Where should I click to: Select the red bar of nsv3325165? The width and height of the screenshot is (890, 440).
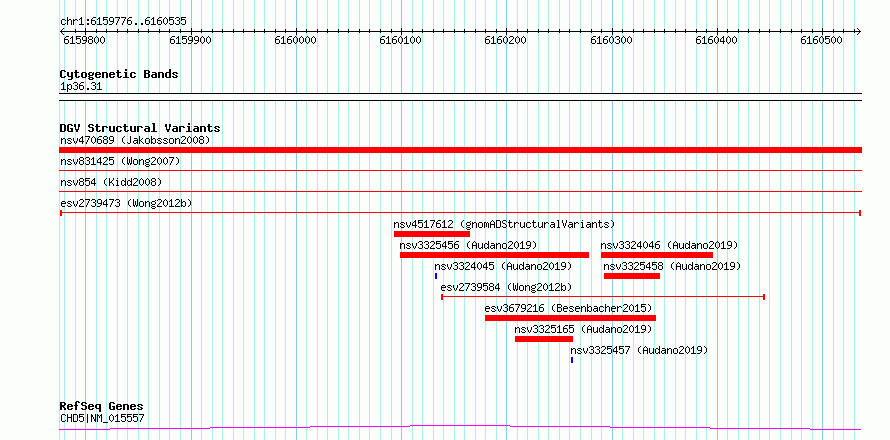tap(544, 339)
